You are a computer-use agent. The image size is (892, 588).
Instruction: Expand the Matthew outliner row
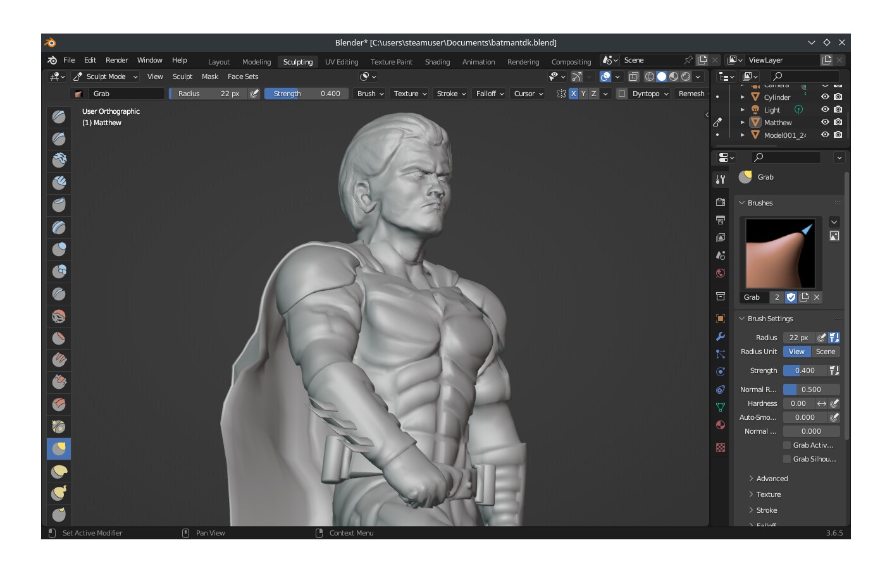coord(743,122)
